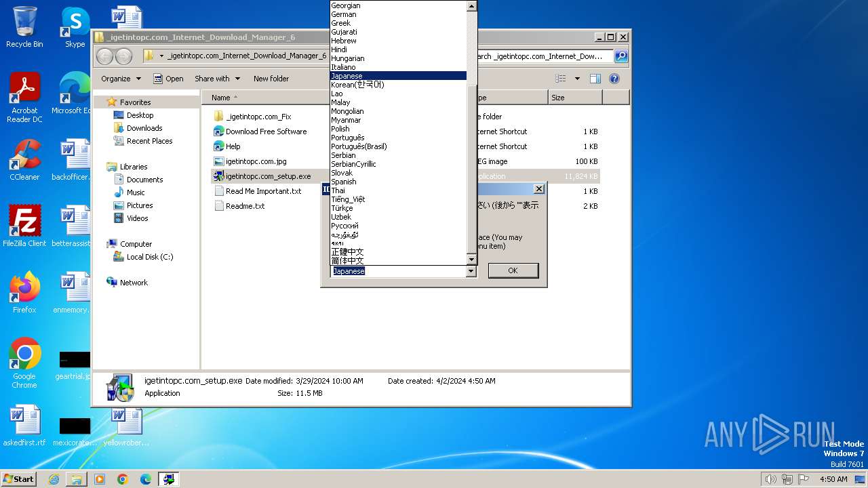Open Downloads in the navigation pane
Screen dimensions: 868x488
click(x=144, y=128)
